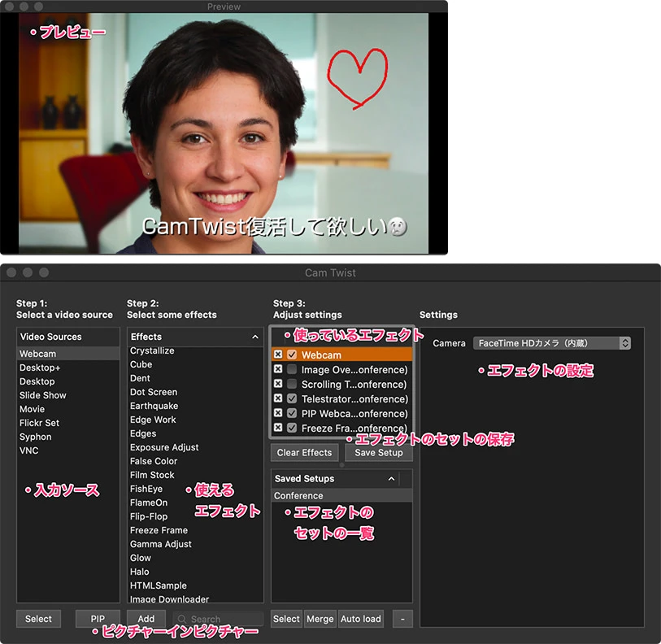Remove the Telestrator effect using its X icon
The image size is (661, 644).
(x=278, y=398)
